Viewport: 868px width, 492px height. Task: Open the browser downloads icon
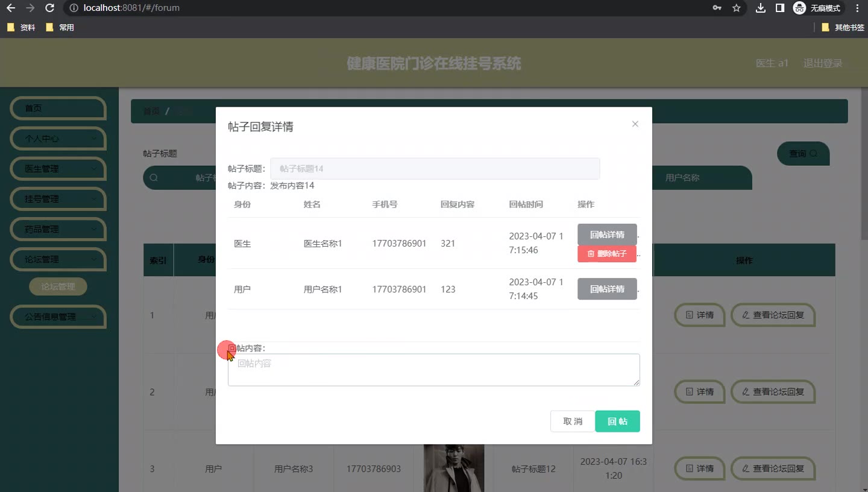tap(761, 8)
